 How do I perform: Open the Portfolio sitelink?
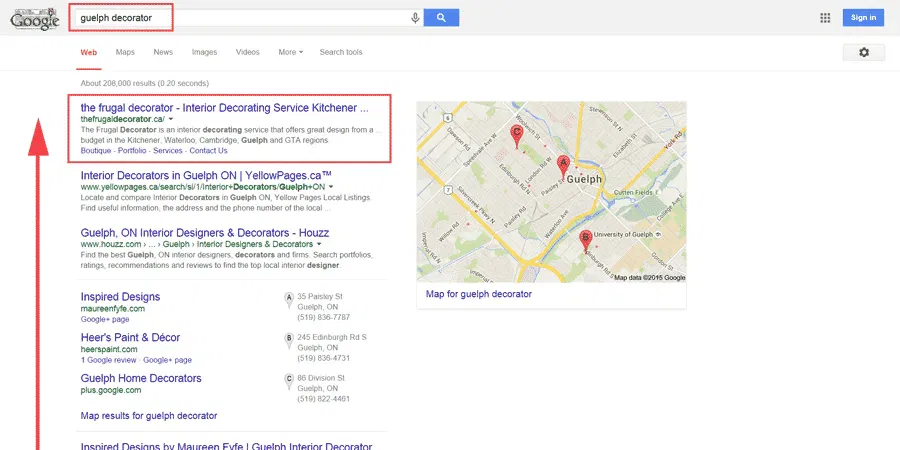click(133, 151)
